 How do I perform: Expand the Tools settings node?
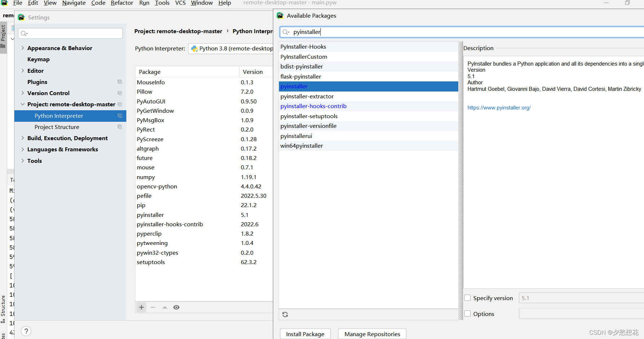coord(23,161)
